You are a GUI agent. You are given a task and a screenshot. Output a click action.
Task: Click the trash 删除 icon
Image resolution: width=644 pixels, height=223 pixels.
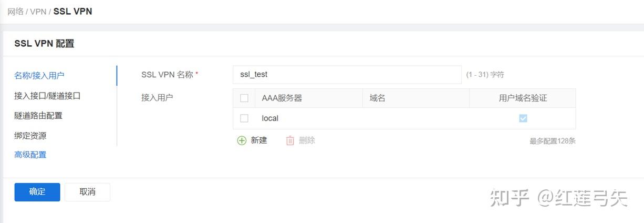tap(290, 140)
